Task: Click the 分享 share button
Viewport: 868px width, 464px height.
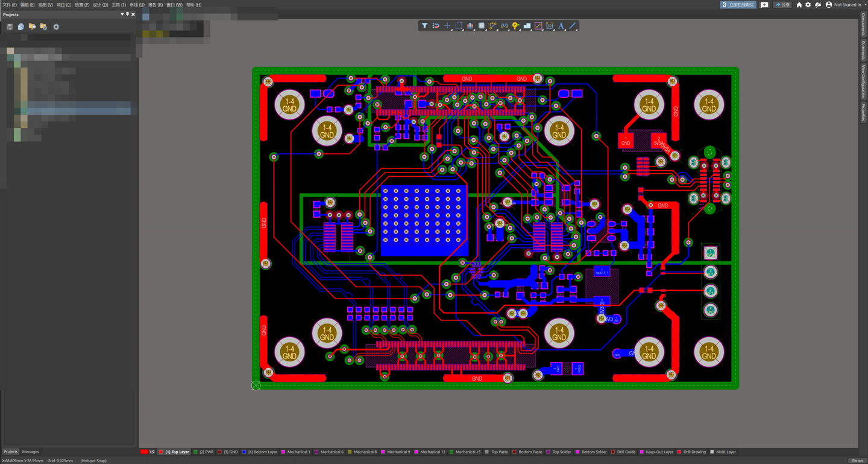Action: tap(782, 5)
